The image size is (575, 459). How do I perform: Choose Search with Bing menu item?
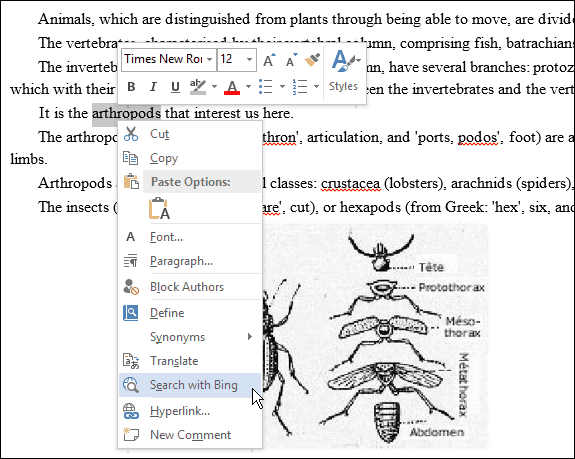[x=190, y=385]
